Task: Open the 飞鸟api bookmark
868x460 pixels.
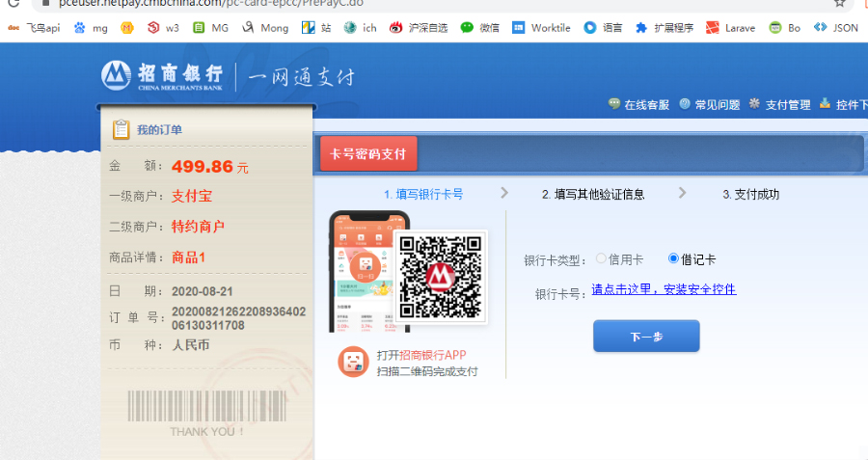Action: coord(34,28)
